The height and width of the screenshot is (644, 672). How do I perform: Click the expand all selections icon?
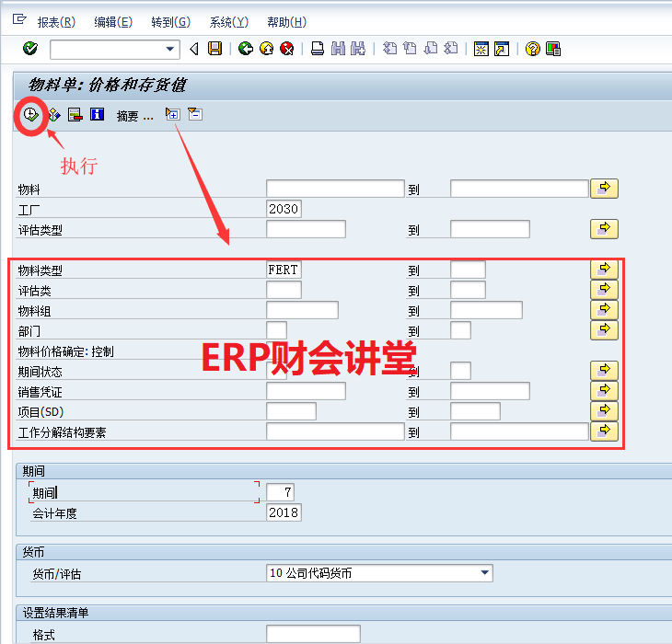pyautogui.click(x=172, y=114)
